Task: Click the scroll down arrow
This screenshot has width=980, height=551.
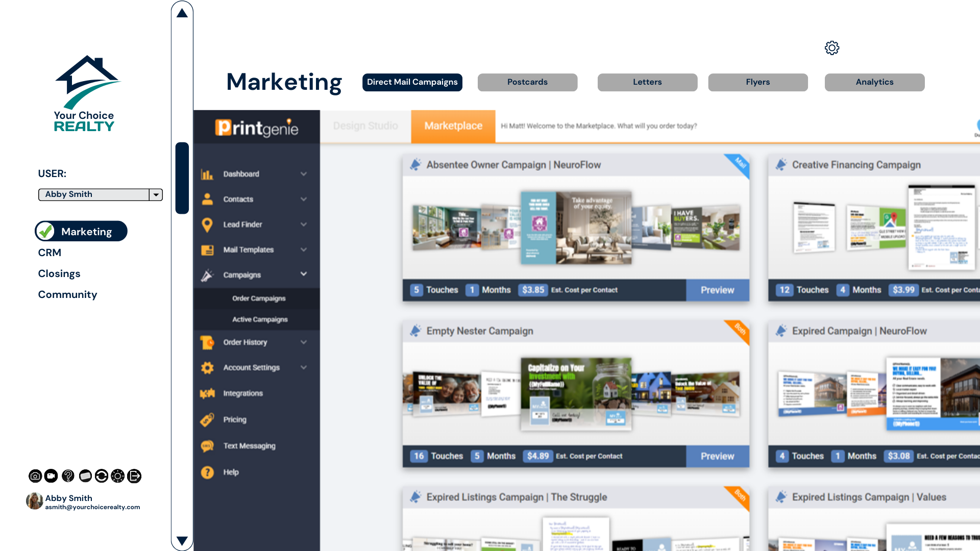Action: pos(182,540)
